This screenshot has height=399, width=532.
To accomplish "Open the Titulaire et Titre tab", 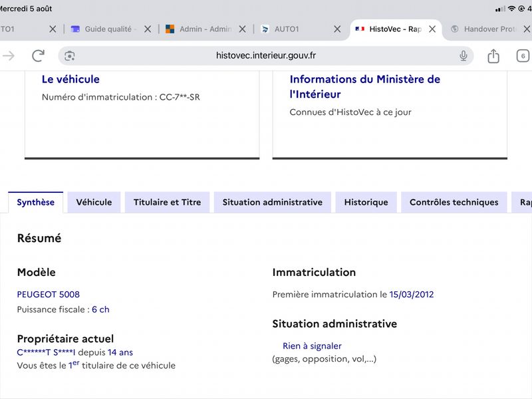I will 168,202.
